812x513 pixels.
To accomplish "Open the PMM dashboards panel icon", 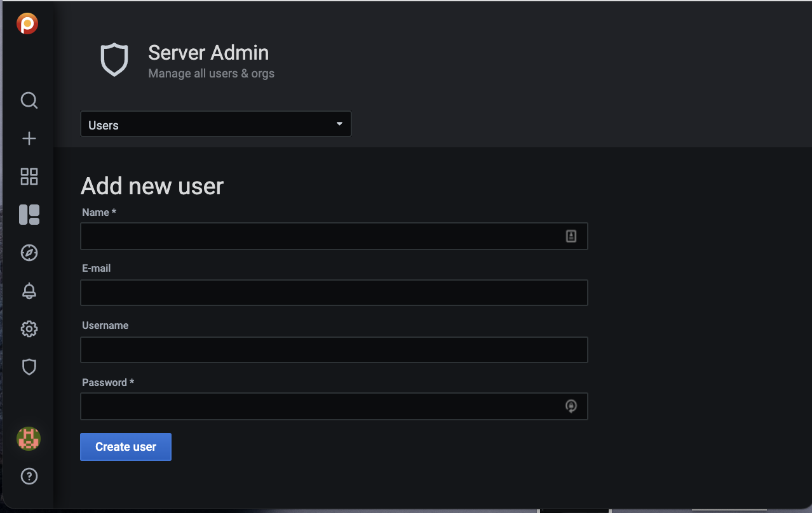I will tap(29, 215).
